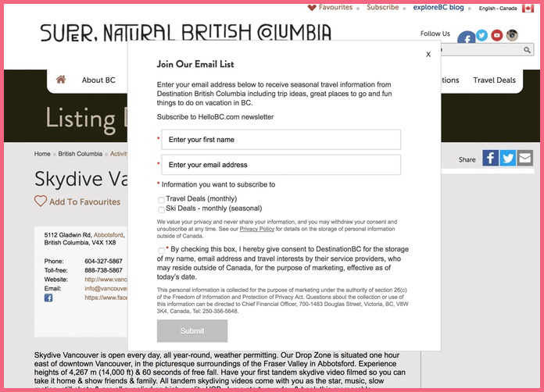The height and width of the screenshot is (392, 544).
Task: Click the Home house icon in navigation
Action: click(x=61, y=80)
